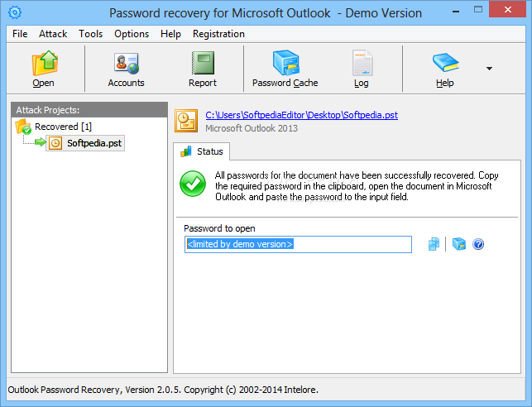Viewport: 532px width, 407px height.
Task: Open the Tools menu
Action: [90, 34]
